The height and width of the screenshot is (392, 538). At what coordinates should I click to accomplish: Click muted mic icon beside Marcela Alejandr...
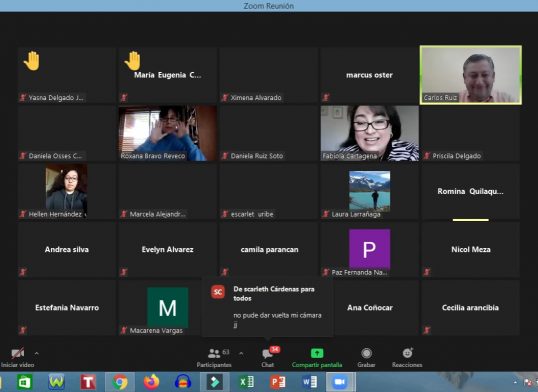[124, 214]
